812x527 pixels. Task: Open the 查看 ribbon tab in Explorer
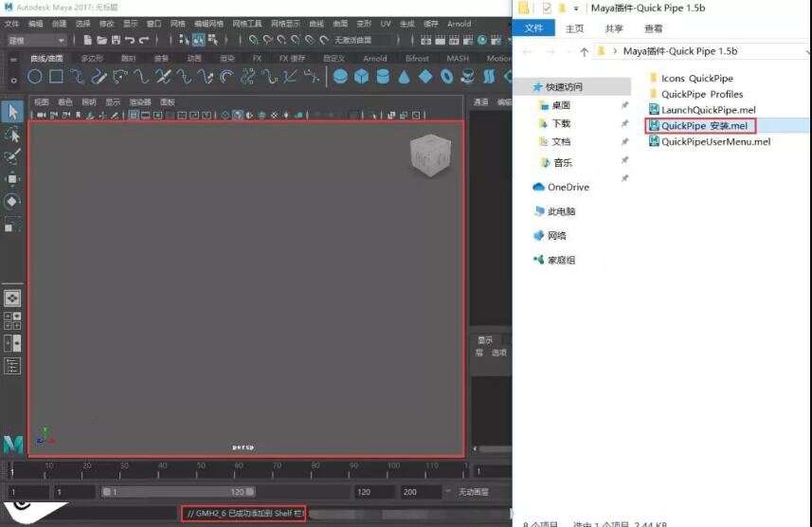[x=654, y=28]
